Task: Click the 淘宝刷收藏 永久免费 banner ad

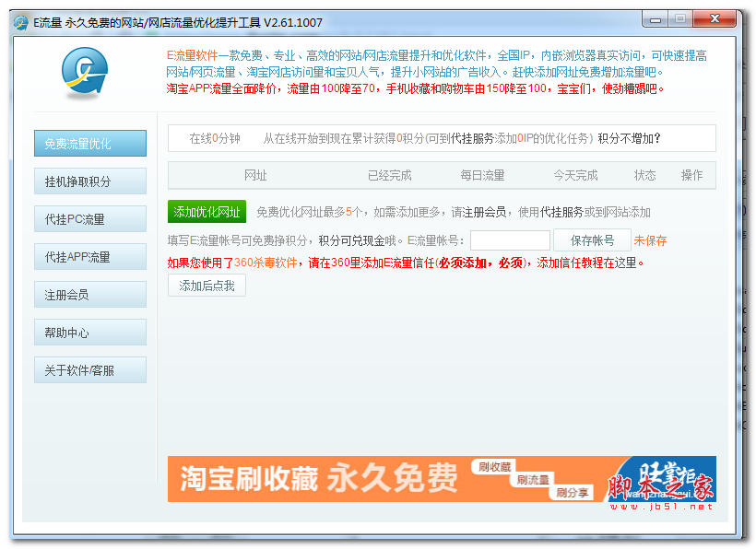Action: 442,479
